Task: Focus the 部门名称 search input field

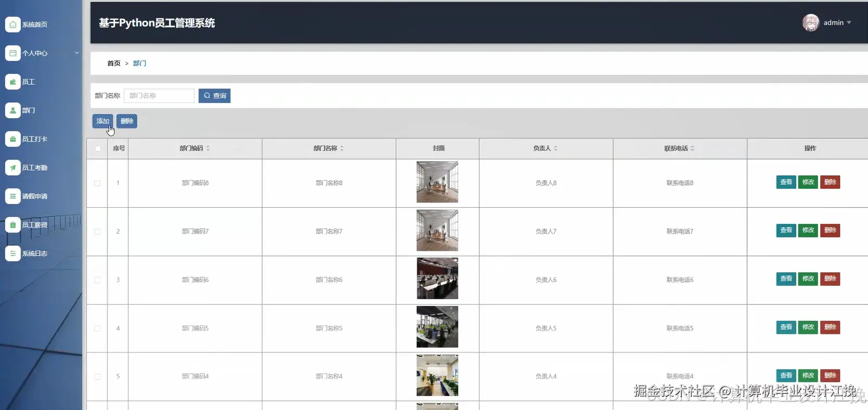Action: (159, 95)
